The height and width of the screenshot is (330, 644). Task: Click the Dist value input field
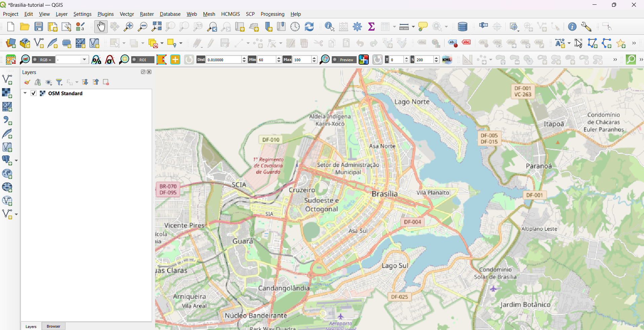[x=224, y=60]
